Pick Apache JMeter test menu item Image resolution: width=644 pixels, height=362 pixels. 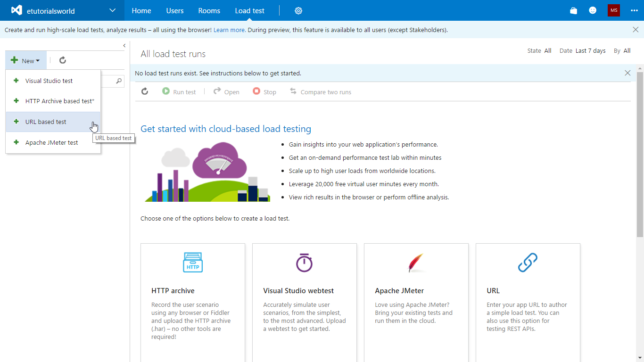pyautogui.click(x=53, y=142)
